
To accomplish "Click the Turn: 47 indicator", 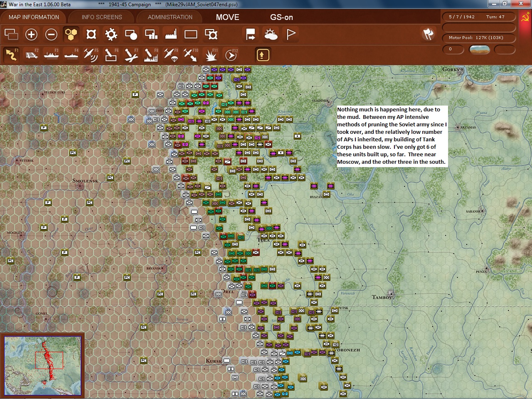I will [495, 17].
